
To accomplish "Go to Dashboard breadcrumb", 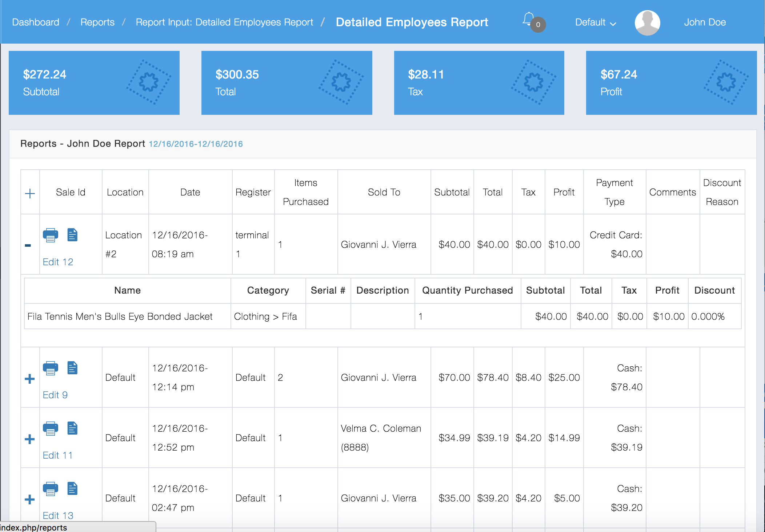I will click(36, 23).
